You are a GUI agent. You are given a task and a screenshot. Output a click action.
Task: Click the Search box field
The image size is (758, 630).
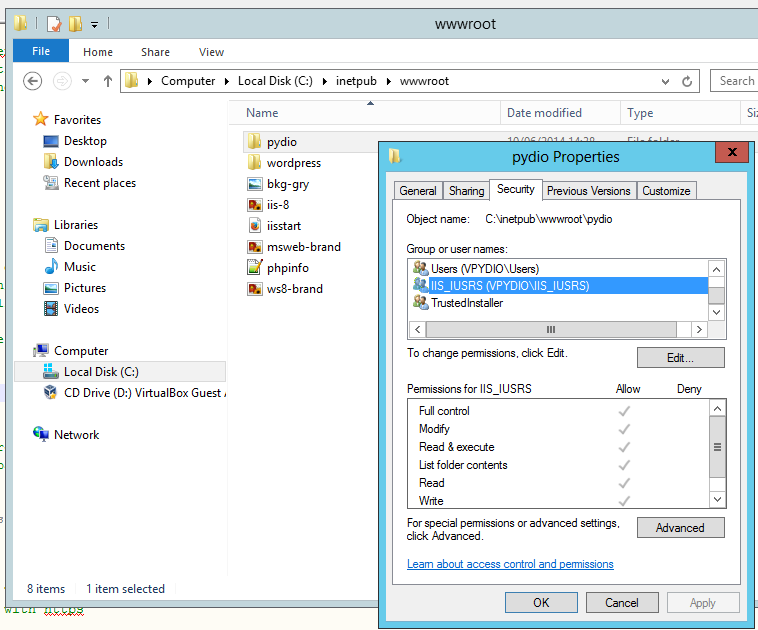point(734,81)
